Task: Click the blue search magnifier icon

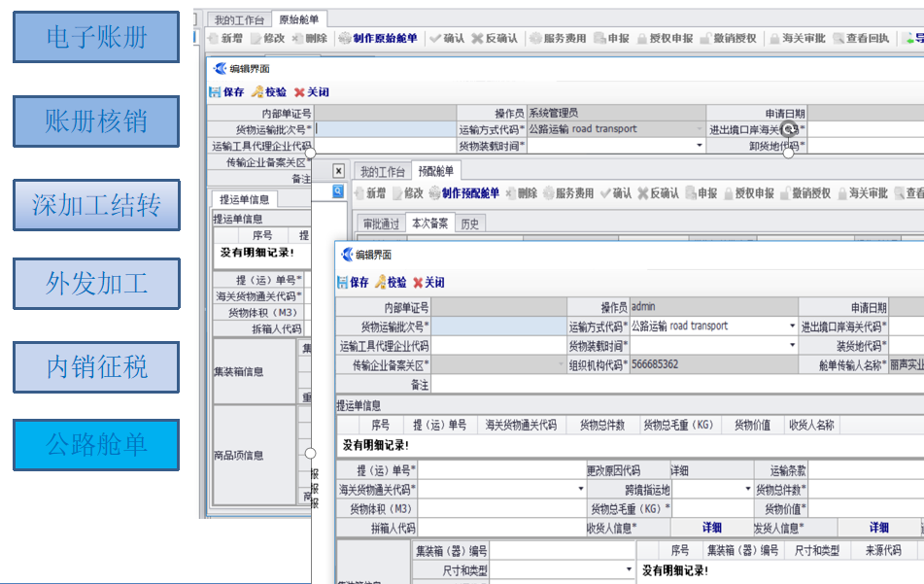Action: (x=338, y=190)
